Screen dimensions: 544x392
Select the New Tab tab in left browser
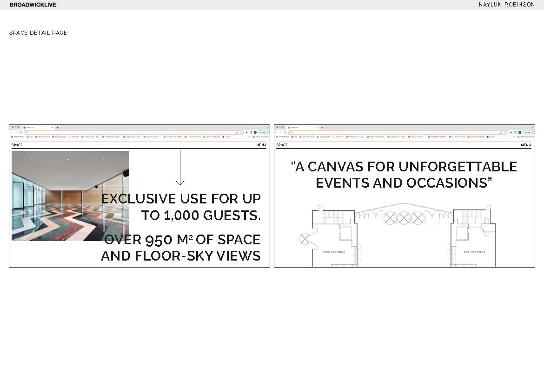[x=38, y=128]
